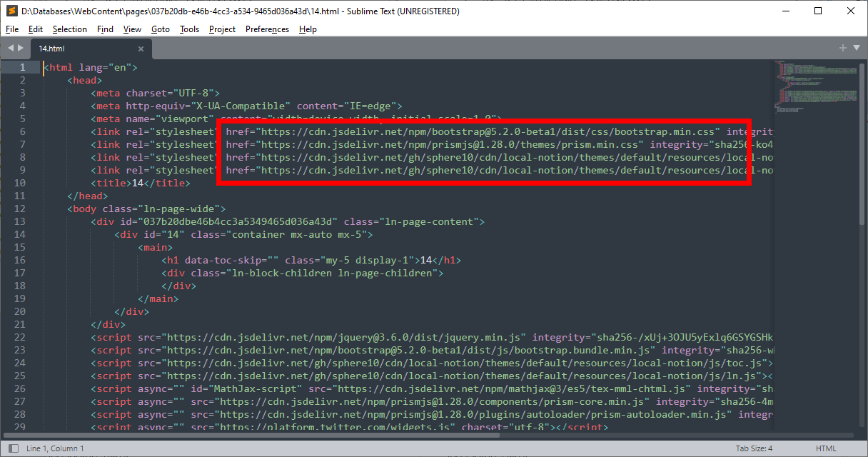Open the HTML syntax selector in status bar
This screenshot has width=868, height=457.
826,448
